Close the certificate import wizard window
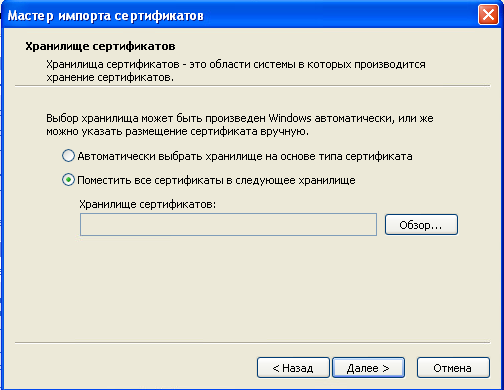504x390 pixels. point(488,15)
